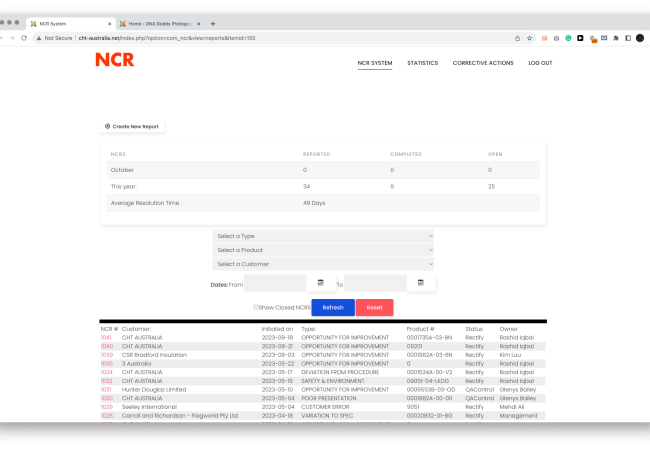The image size is (650, 450).
Task: Expand the Select a Customer dropdown
Action: pyautogui.click(x=325, y=264)
